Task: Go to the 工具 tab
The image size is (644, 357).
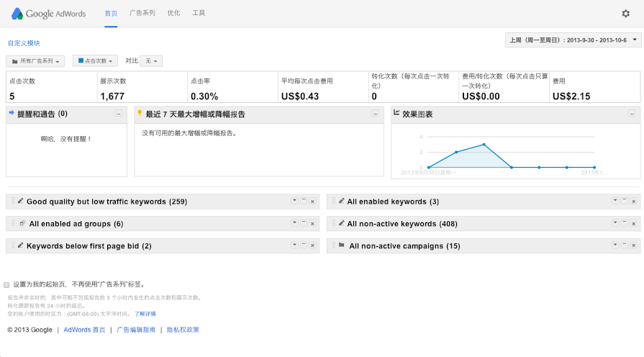Action: [199, 13]
